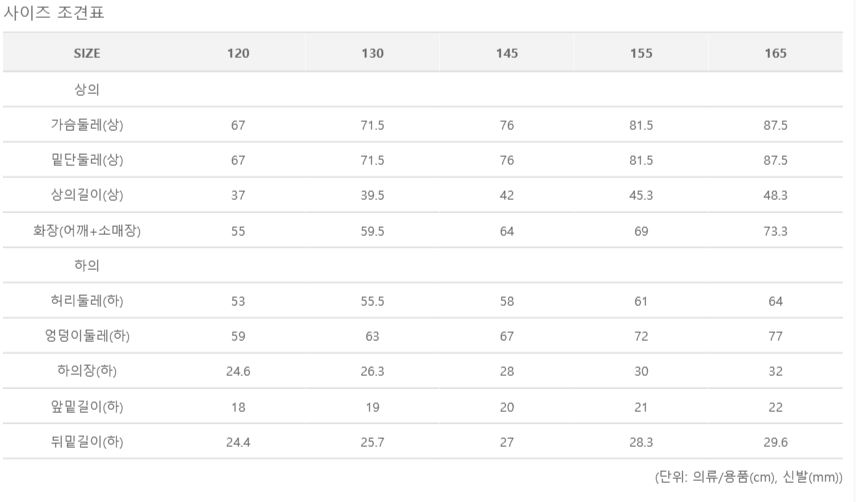Click the 상의길이(상) row label
856x502 pixels.
[87, 195]
